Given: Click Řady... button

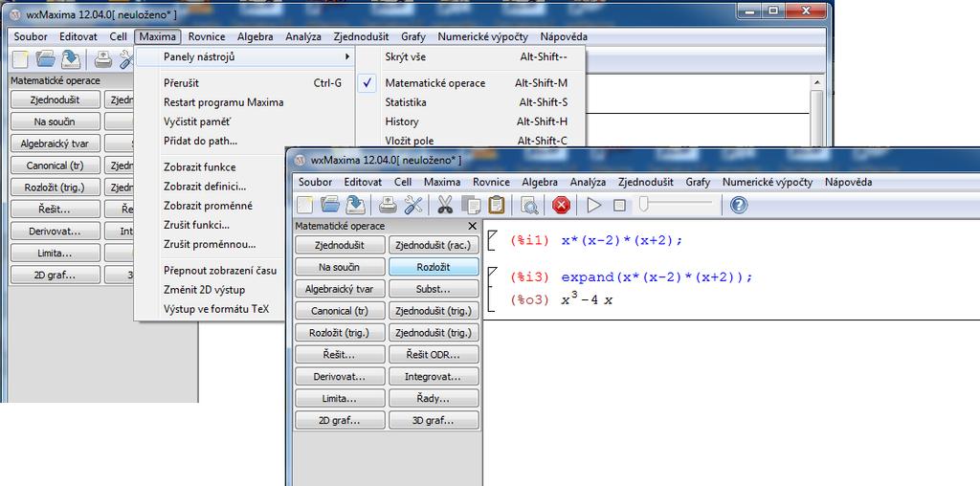Looking at the screenshot, I should pos(434,399).
